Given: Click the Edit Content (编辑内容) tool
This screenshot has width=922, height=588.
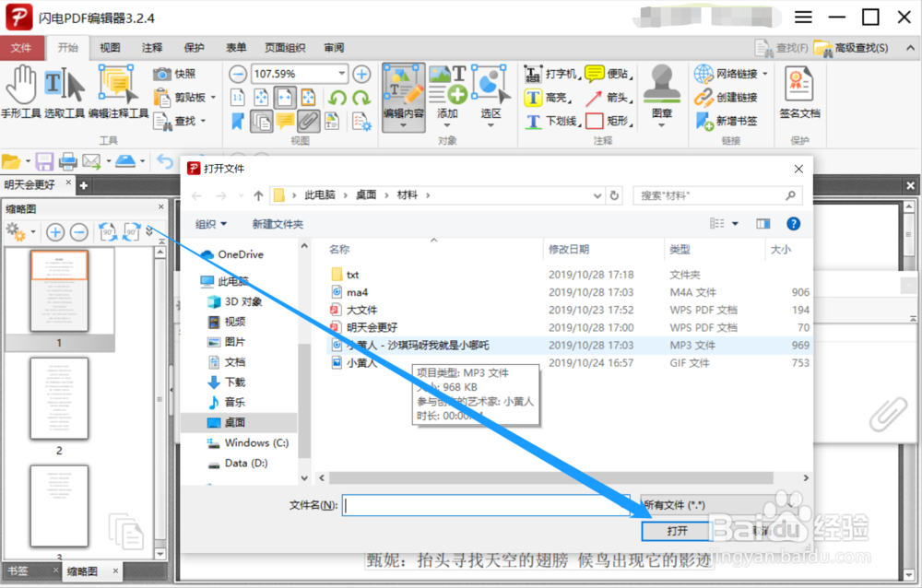Looking at the screenshot, I should click(404, 97).
